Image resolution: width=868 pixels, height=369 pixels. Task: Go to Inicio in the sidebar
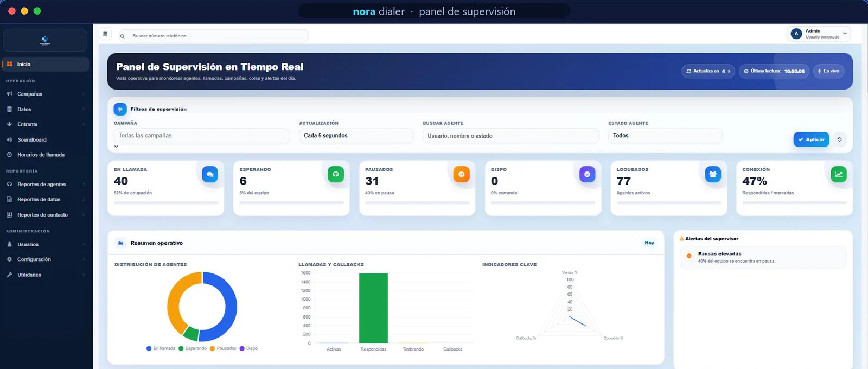click(46, 64)
